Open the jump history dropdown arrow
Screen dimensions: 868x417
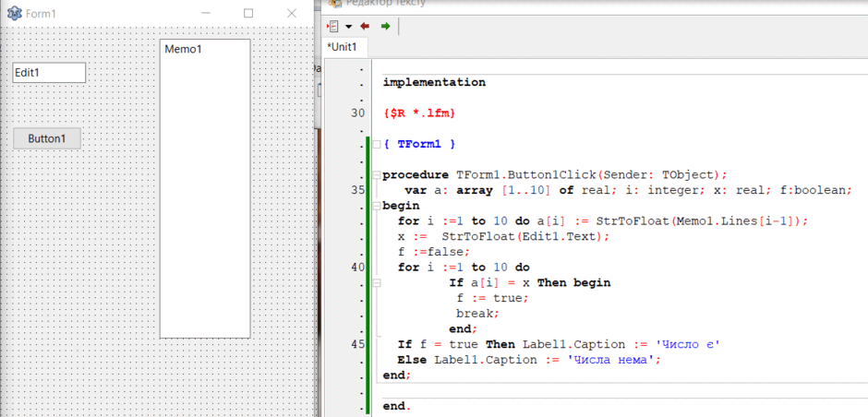click(348, 27)
